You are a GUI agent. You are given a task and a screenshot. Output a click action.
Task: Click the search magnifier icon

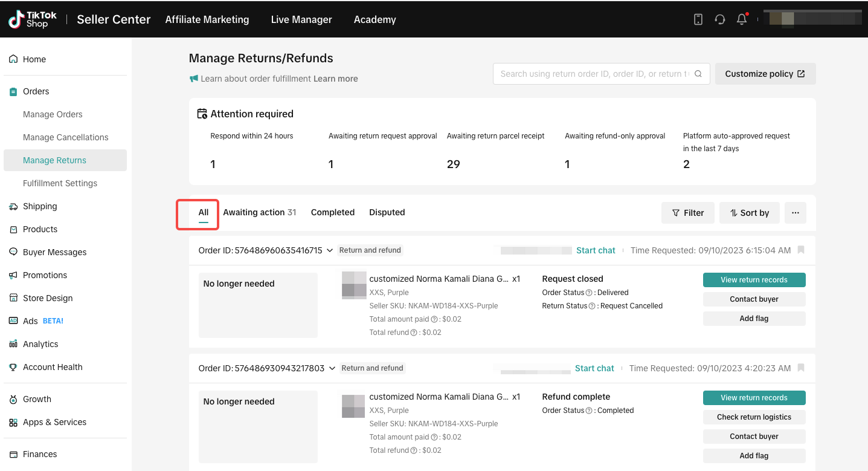(698, 74)
